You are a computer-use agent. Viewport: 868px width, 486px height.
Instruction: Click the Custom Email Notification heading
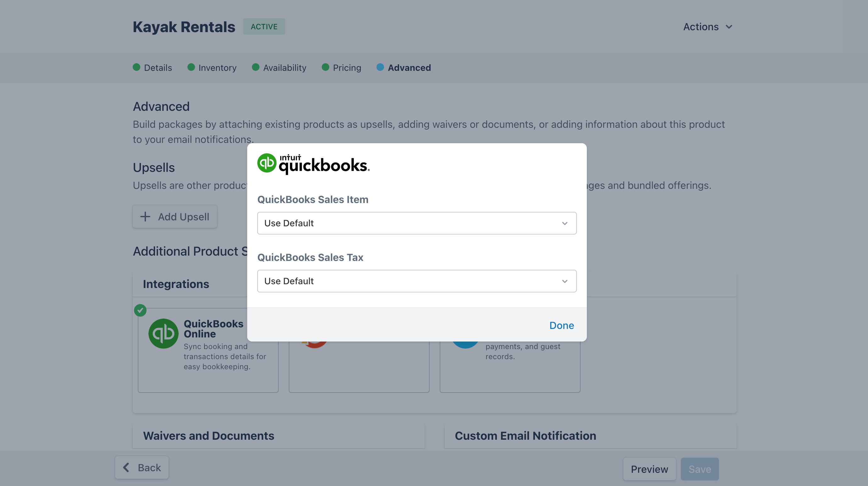click(x=525, y=435)
